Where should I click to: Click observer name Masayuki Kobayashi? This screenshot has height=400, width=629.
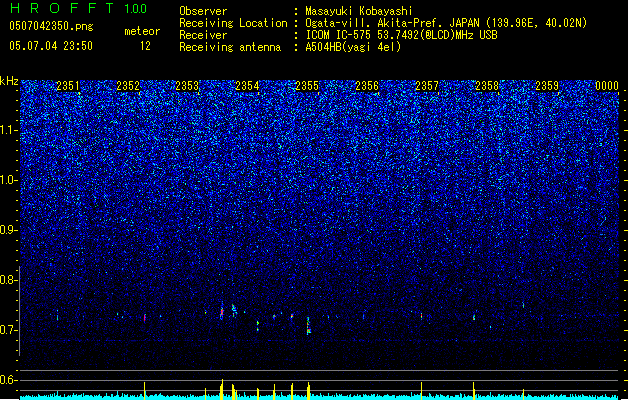coord(359,11)
